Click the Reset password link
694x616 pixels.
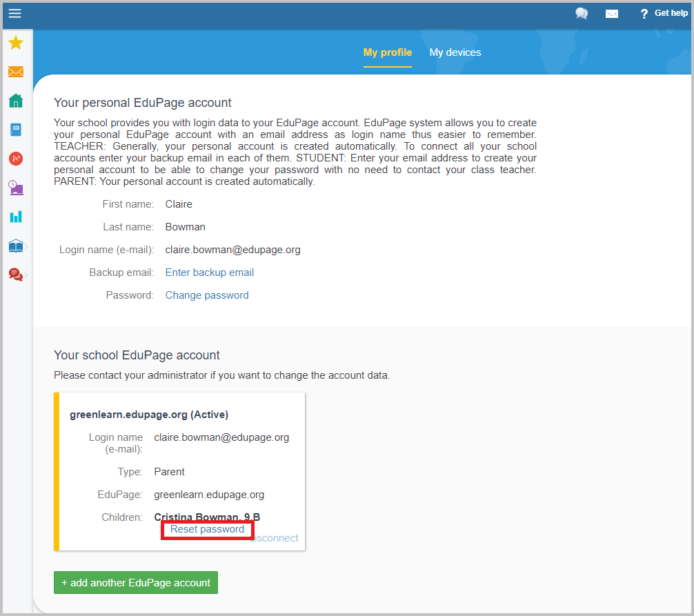click(x=207, y=529)
